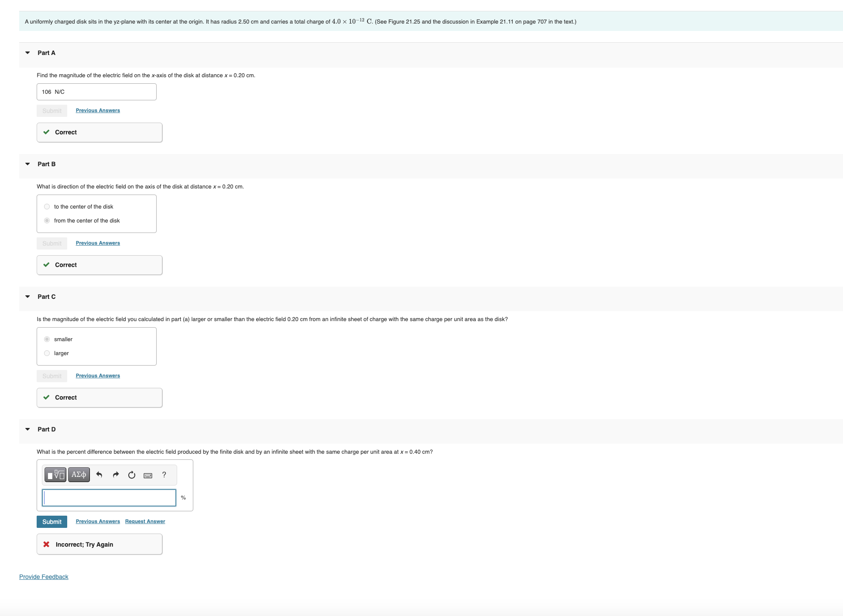This screenshot has width=843, height=616.
Task: Open Previous Answers for Part D
Action: pos(98,521)
